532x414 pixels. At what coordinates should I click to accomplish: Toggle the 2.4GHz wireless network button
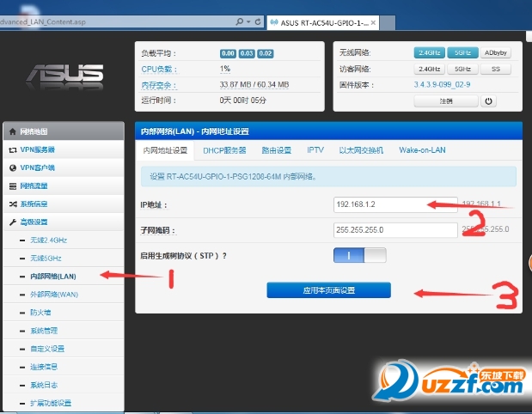click(429, 52)
